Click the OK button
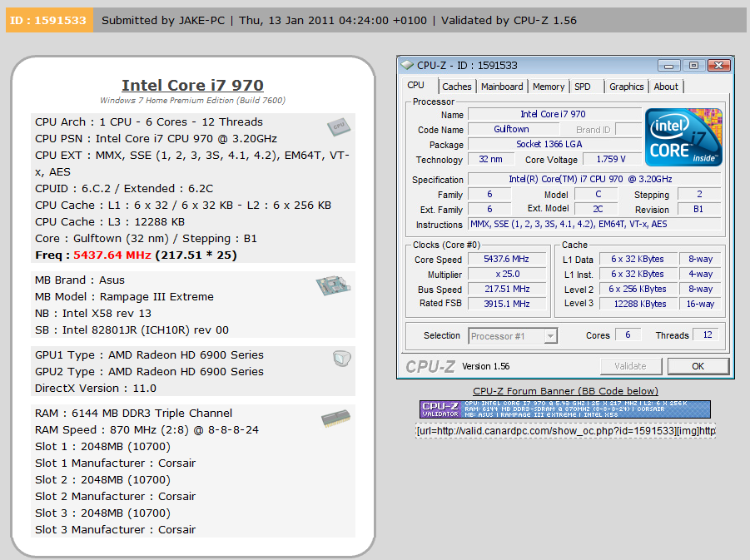Image resolution: width=750 pixels, height=560 pixels. (x=698, y=366)
